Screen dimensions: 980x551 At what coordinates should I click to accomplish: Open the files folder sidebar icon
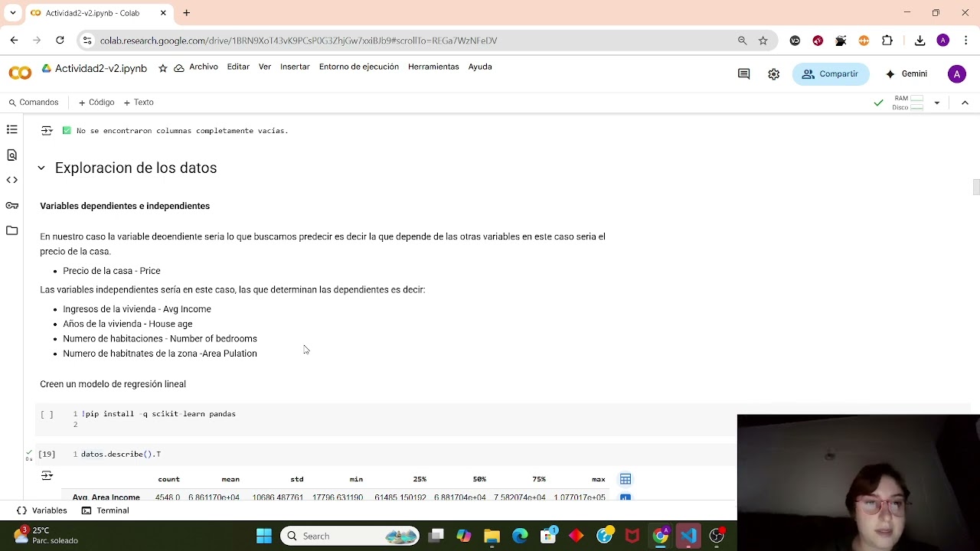tap(11, 230)
